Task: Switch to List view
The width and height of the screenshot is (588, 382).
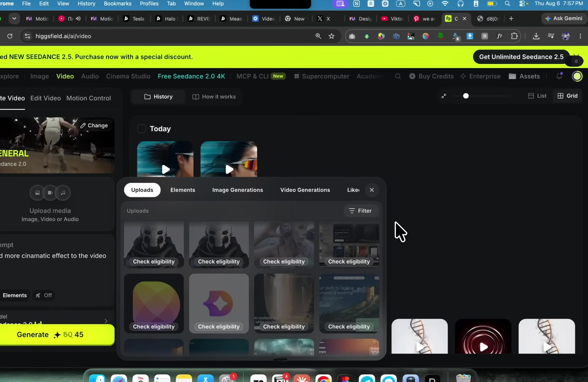Action: [537, 96]
